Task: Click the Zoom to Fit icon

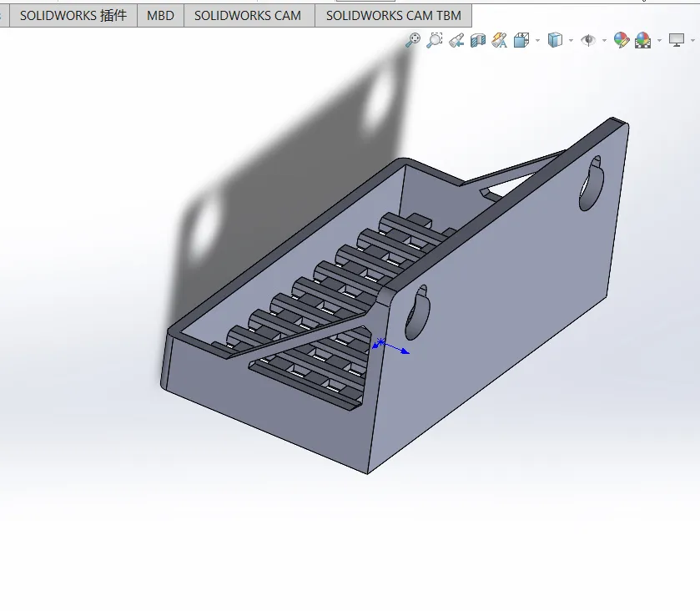Action: tap(413, 40)
